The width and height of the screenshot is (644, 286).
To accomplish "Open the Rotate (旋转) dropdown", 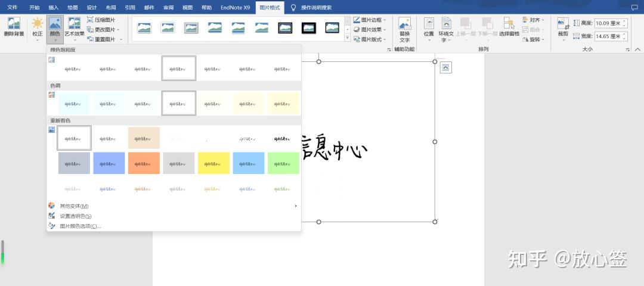I will click(x=533, y=39).
